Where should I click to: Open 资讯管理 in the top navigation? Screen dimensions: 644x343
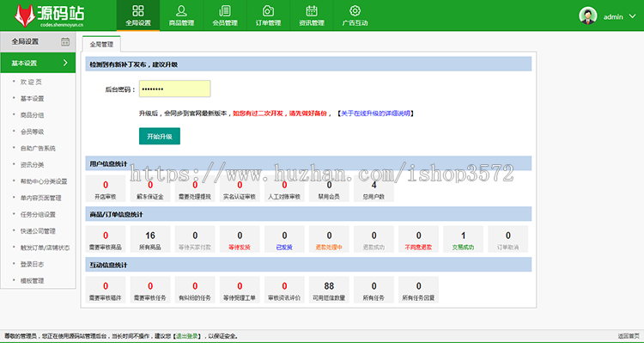[312, 15]
